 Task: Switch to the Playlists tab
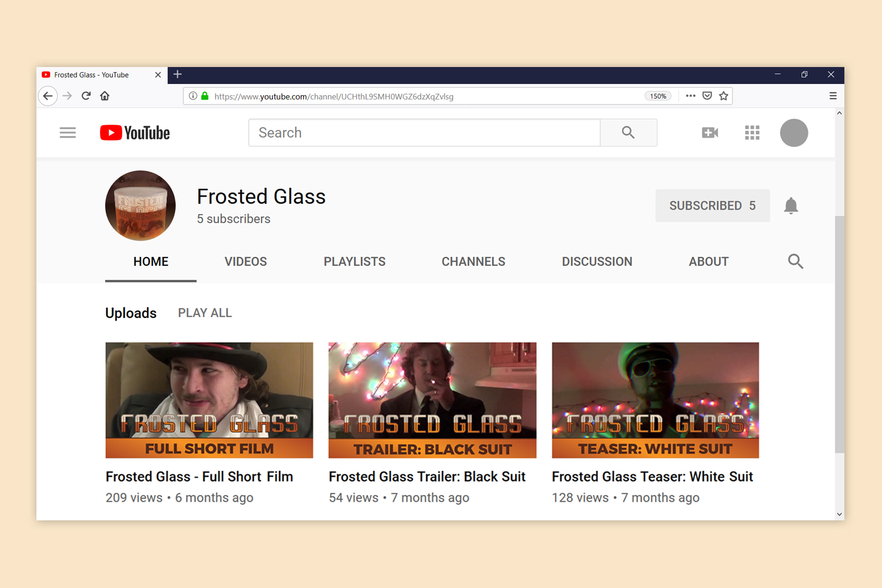355,262
